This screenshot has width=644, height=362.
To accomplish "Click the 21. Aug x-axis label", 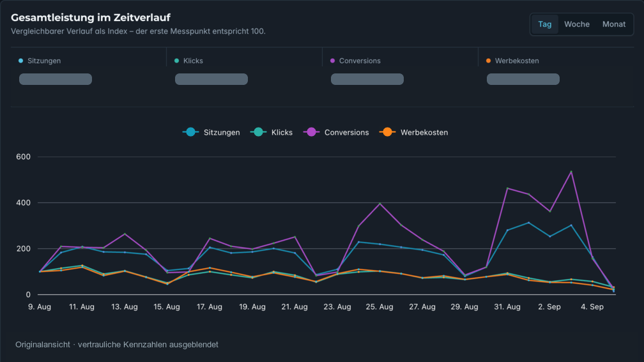I will [x=295, y=306].
